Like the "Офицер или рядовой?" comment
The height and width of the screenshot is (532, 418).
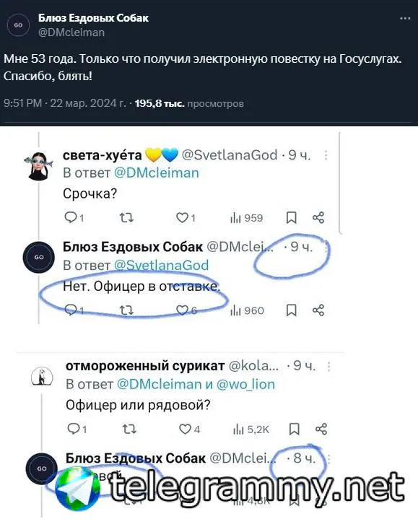point(189,429)
